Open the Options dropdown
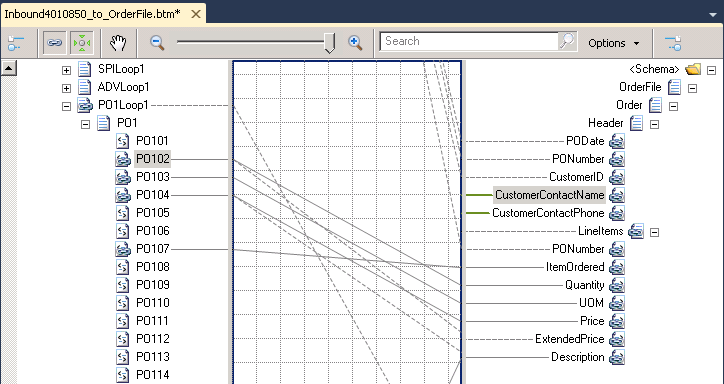Image resolution: width=724 pixels, height=384 pixels. pyautogui.click(x=614, y=43)
